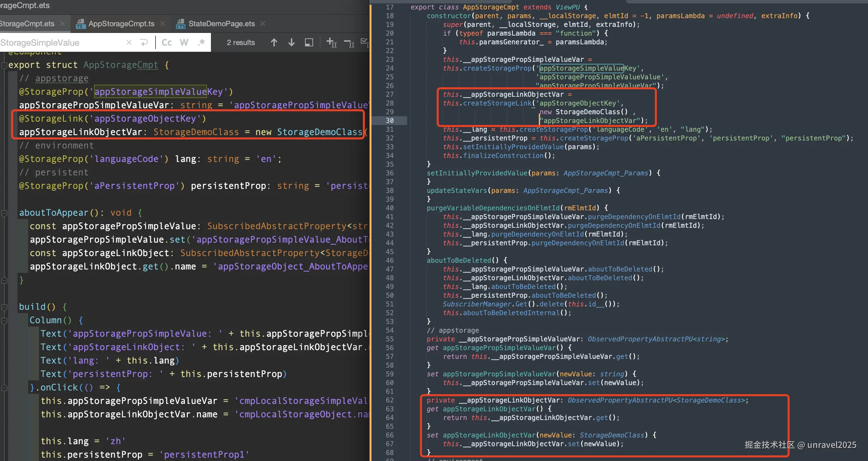Select all search occurrences
The height and width of the screenshot is (461, 868).
coord(364,42)
